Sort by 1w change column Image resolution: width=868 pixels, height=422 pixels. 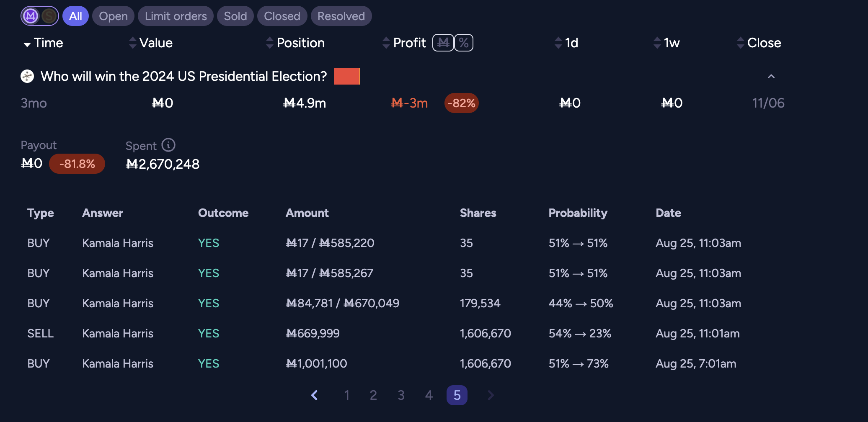click(x=666, y=43)
